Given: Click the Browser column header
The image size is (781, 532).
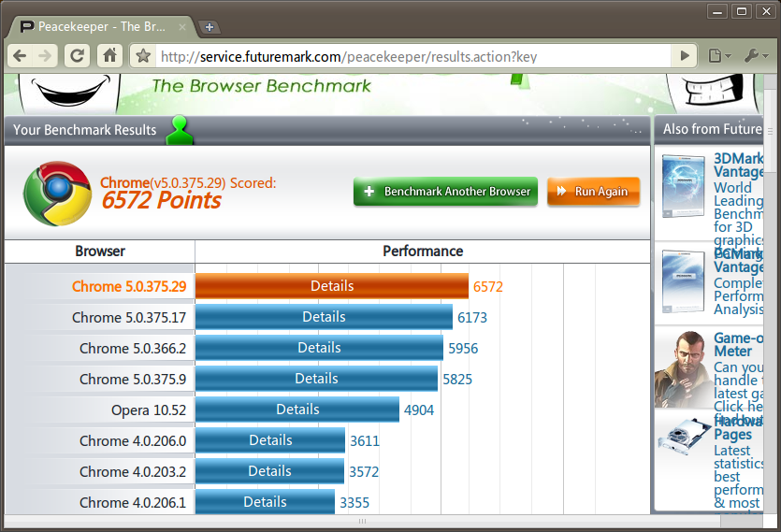Looking at the screenshot, I should tap(100, 252).
